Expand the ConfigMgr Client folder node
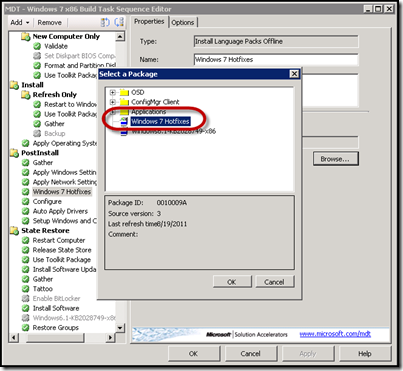This screenshot has height=371, width=403. (113, 102)
